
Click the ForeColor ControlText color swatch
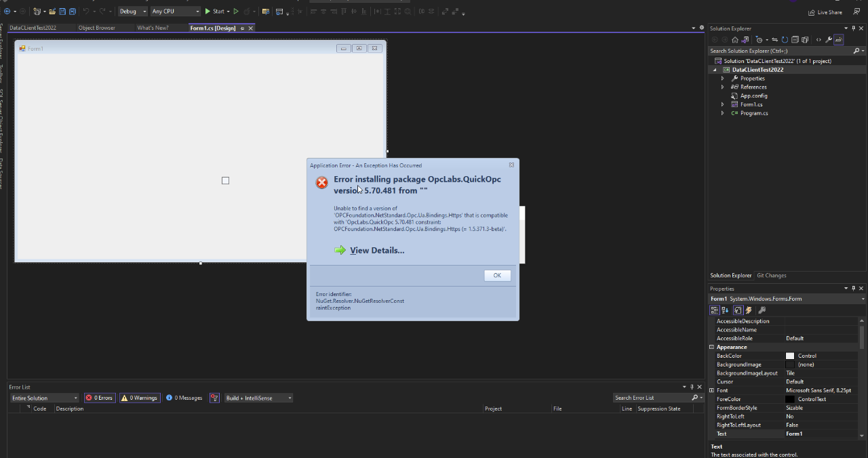tap(790, 399)
